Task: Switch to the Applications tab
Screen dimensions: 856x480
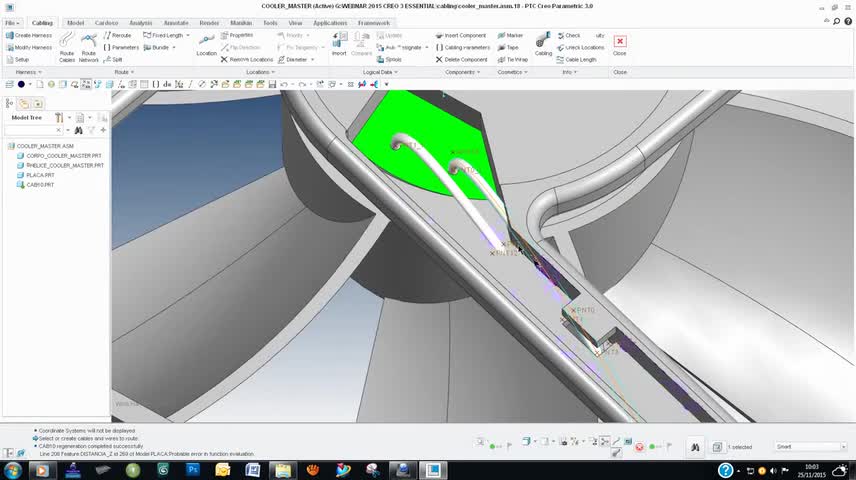Action: (330, 23)
